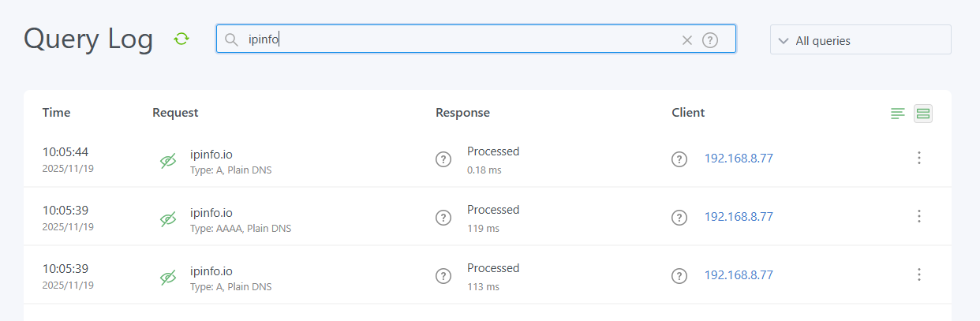Open client info icon for 10:05:44 row
This screenshot has width=980, height=321.
point(679,159)
